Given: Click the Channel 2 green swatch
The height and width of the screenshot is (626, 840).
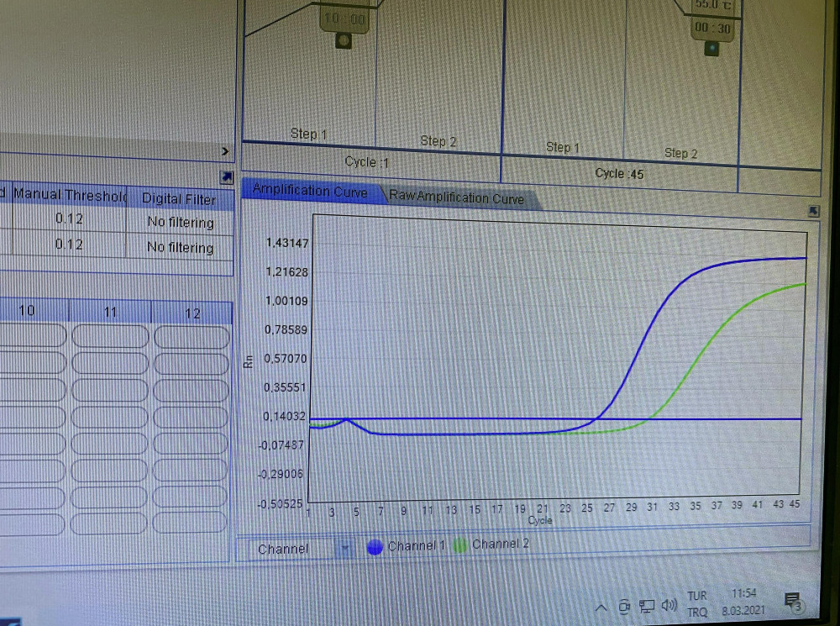Looking at the screenshot, I should pos(460,545).
